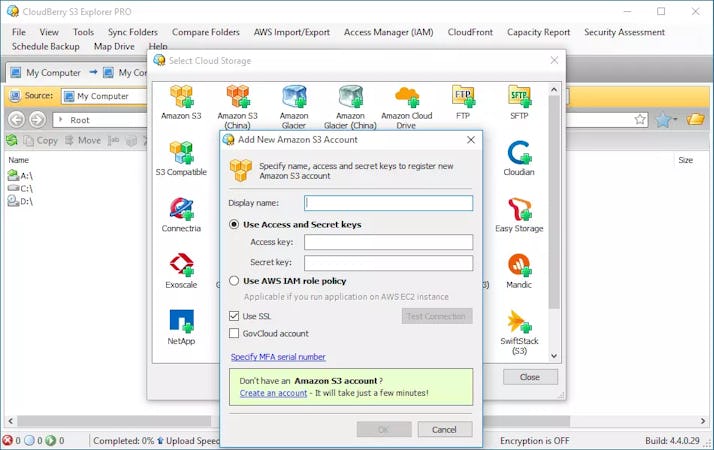
Task: Select the C:\ drive in file list
Action: [21, 188]
